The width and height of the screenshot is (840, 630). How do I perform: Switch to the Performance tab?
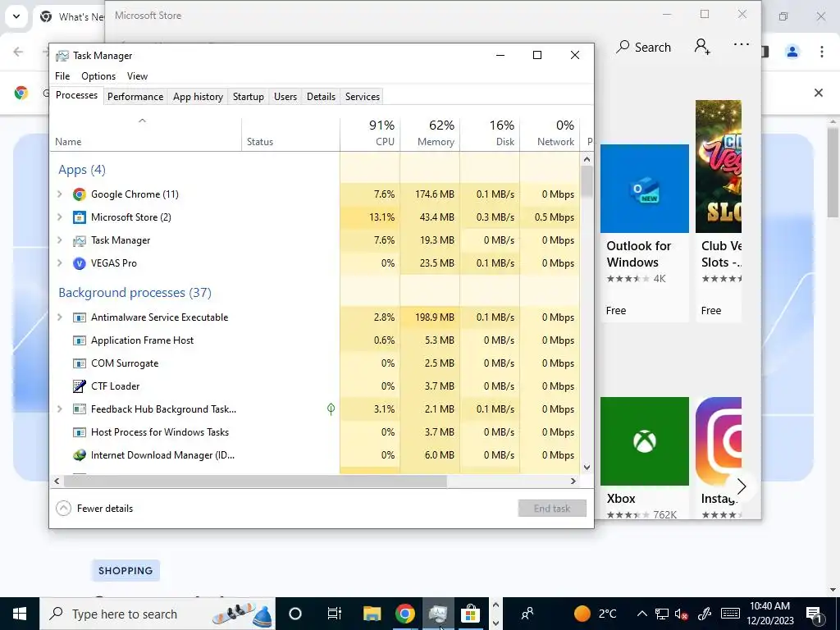(x=135, y=97)
